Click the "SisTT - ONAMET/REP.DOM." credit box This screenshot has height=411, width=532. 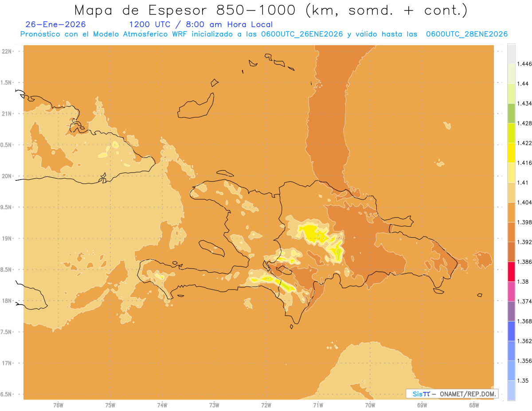452,394
